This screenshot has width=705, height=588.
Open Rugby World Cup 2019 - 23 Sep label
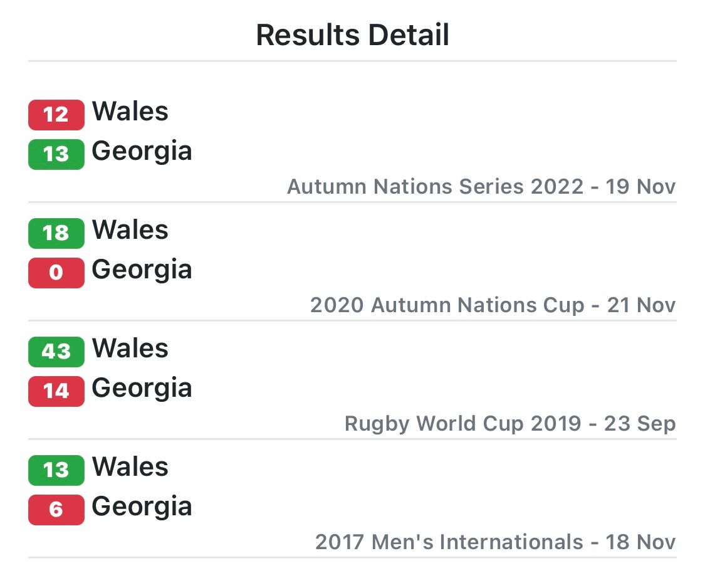[510, 424]
